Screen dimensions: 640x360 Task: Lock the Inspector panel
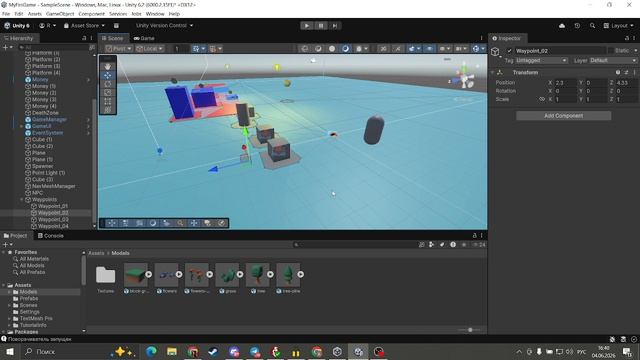tap(627, 38)
